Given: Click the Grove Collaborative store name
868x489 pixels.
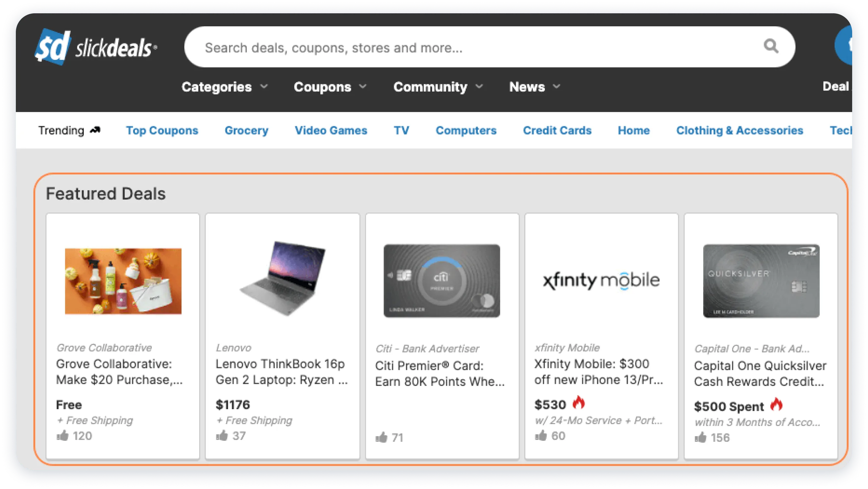Looking at the screenshot, I should point(104,347).
